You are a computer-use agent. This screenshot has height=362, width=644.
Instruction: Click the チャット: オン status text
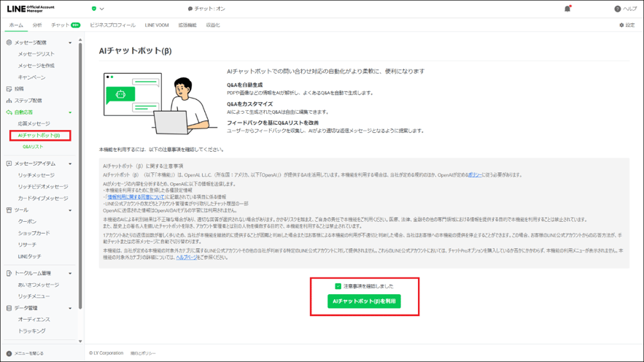(x=210, y=9)
